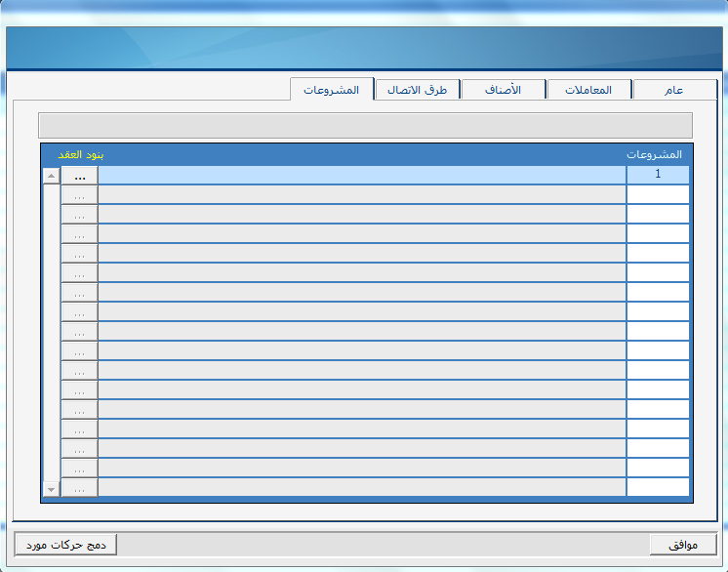Go to the طرق الاتصال tab

(x=417, y=90)
